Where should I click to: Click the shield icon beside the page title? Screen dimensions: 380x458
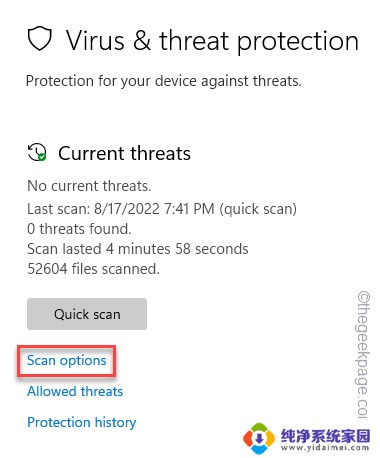40,39
